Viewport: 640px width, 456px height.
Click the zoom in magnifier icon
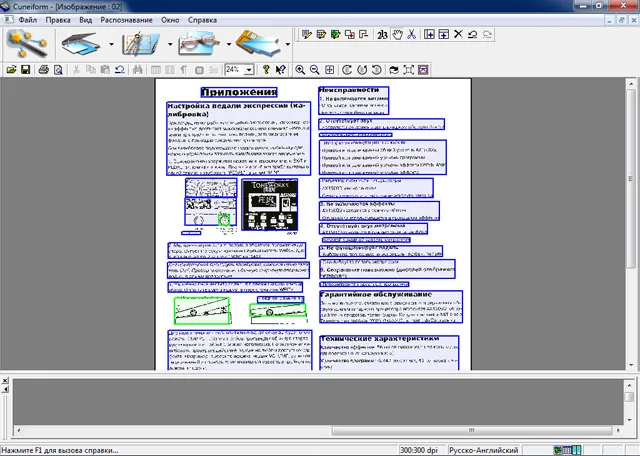click(300, 70)
